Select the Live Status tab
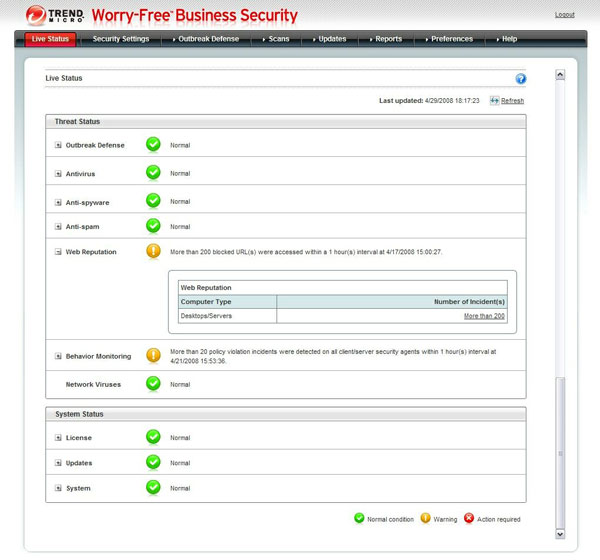Viewport: 600px width, 560px height. click(x=50, y=39)
